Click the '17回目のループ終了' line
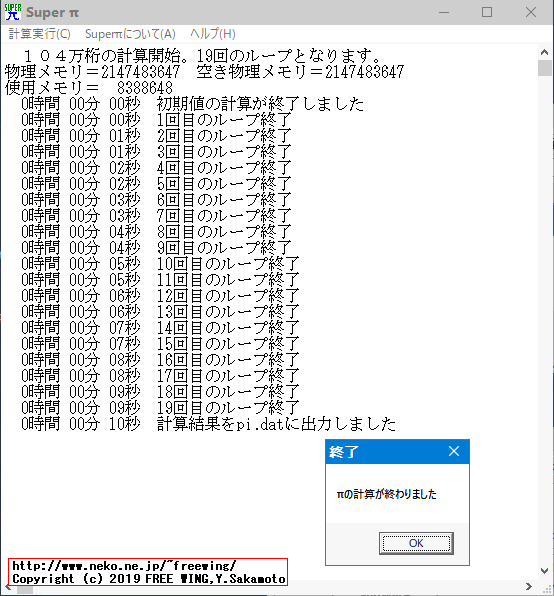 160,375
